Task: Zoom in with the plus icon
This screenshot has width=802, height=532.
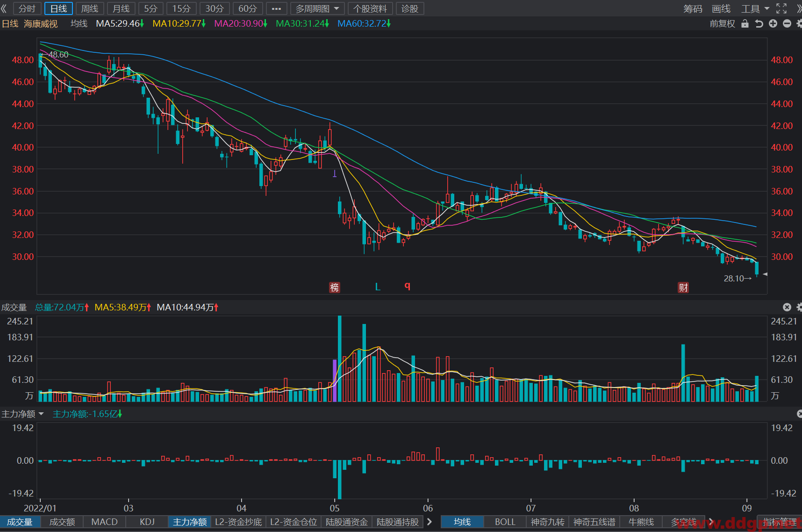Action: pos(773,23)
